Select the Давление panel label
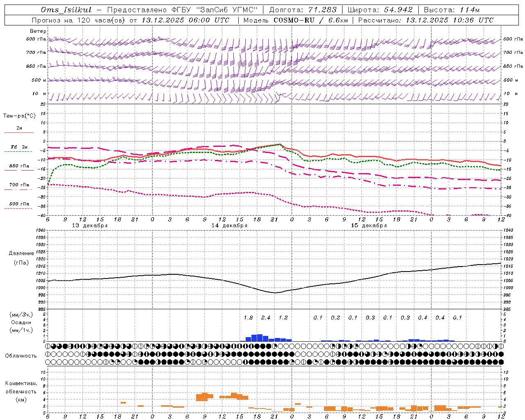Screen dimensions: 525x420 pyautogui.click(x=21, y=253)
